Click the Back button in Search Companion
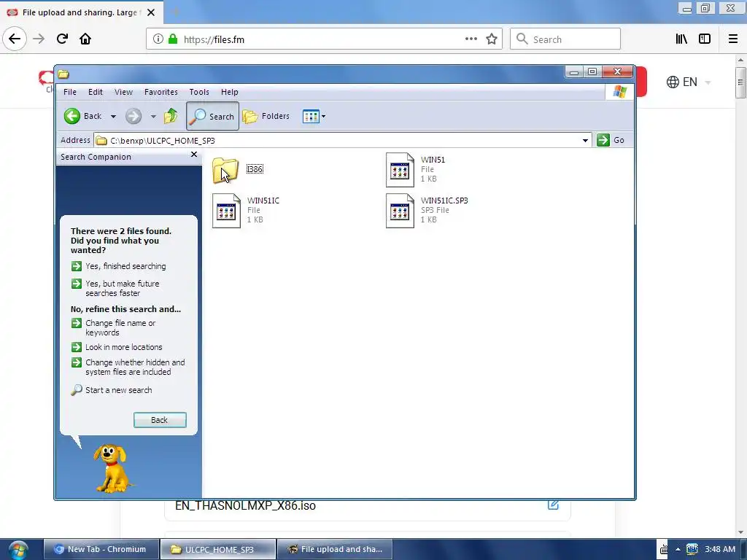The image size is (747, 560). pyautogui.click(x=160, y=420)
